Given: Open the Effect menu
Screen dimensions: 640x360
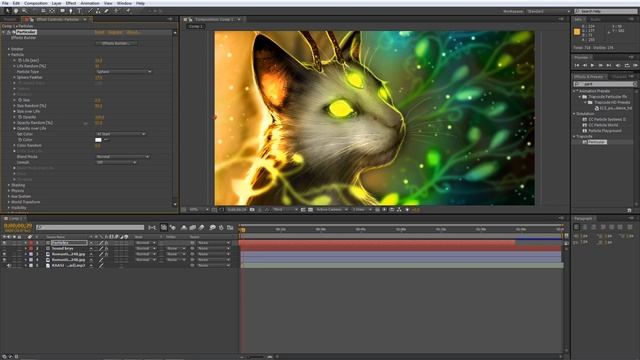Looking at the screenshot, I should 71,3.
